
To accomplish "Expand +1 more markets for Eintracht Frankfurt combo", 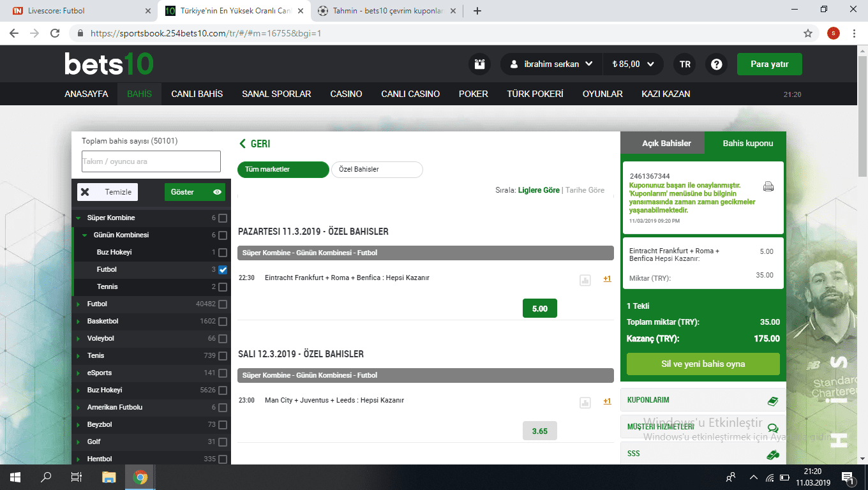I will (607, 279).
